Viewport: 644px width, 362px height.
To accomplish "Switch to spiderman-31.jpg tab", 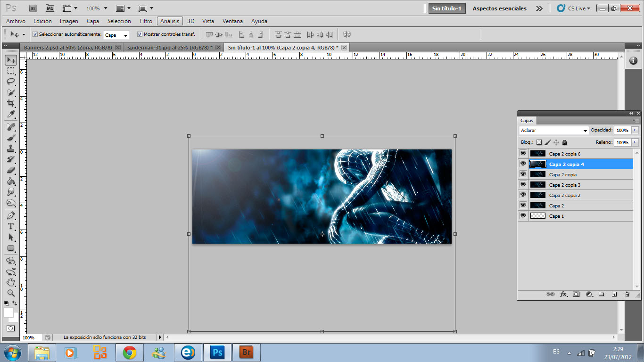I will (x=170, y=48).
